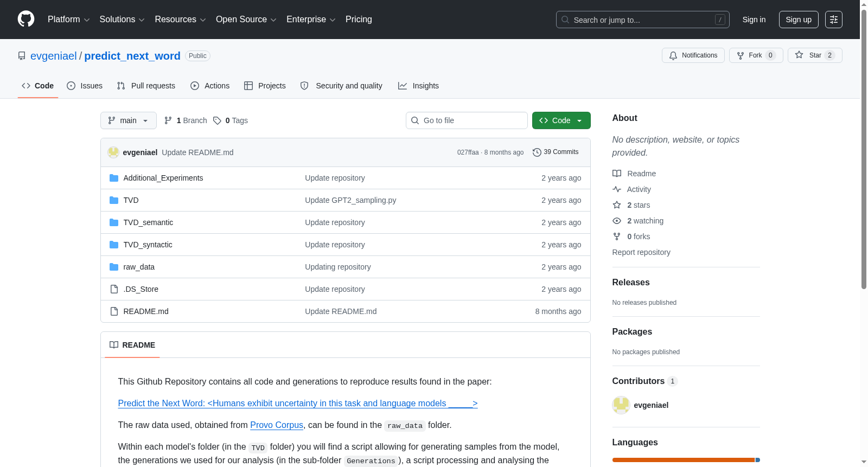Open the TVD_syntactic folder
Viewport: 868px width, 467px height.
pos(148,245)
